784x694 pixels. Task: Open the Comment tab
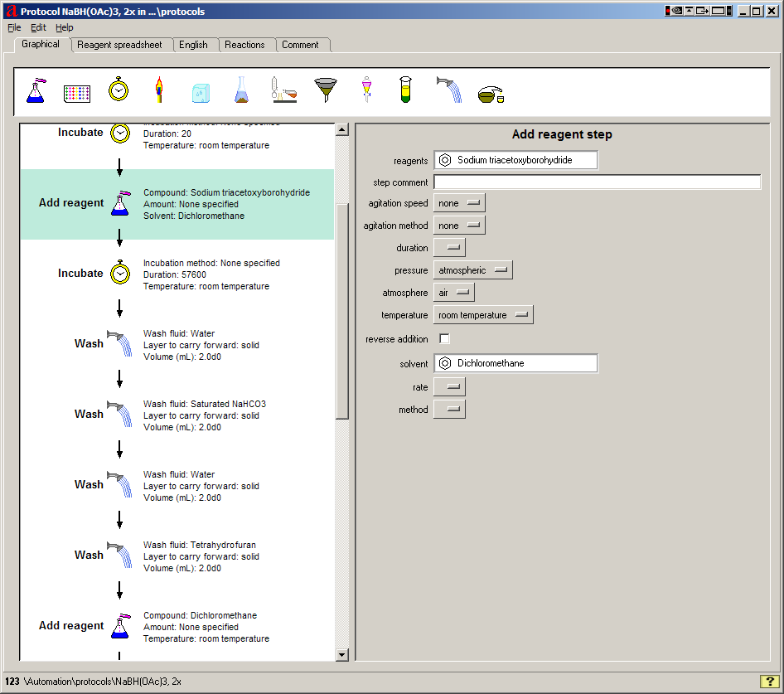[301, 45]
